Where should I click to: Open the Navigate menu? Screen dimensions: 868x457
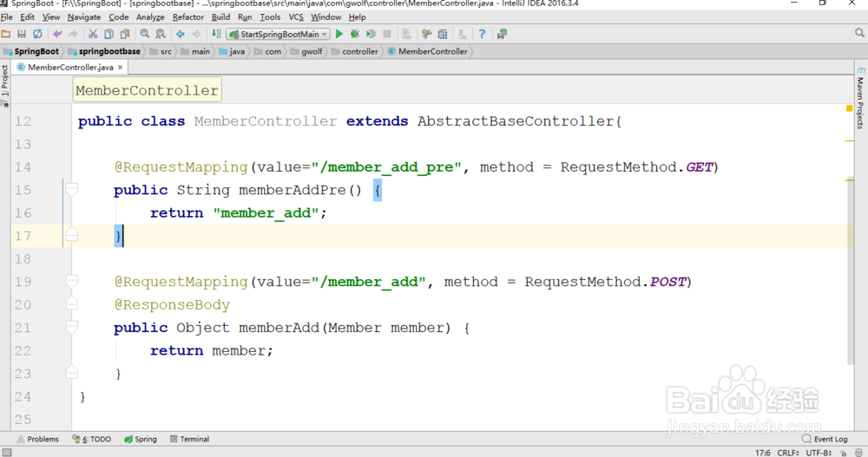84,17
